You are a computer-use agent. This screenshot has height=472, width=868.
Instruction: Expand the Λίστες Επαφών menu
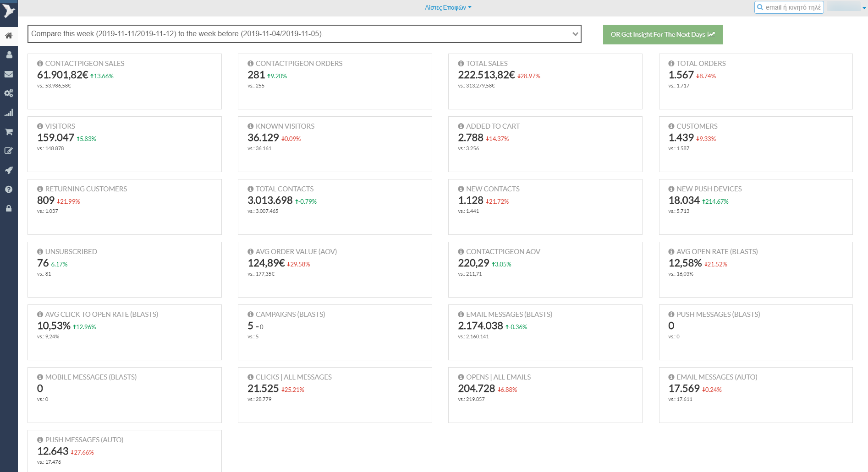(x=448, y=7)
